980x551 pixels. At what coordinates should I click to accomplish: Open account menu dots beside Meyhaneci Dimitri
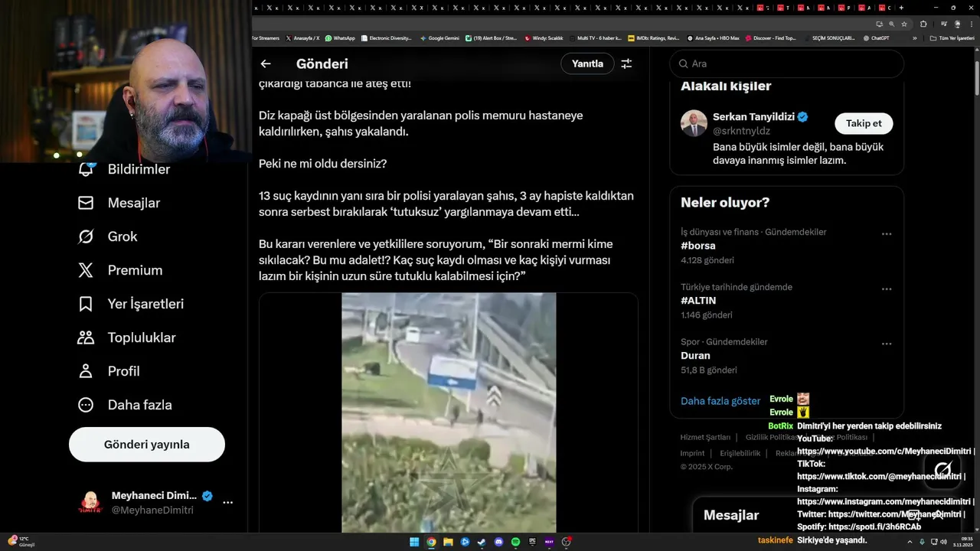tap(228, 503)
